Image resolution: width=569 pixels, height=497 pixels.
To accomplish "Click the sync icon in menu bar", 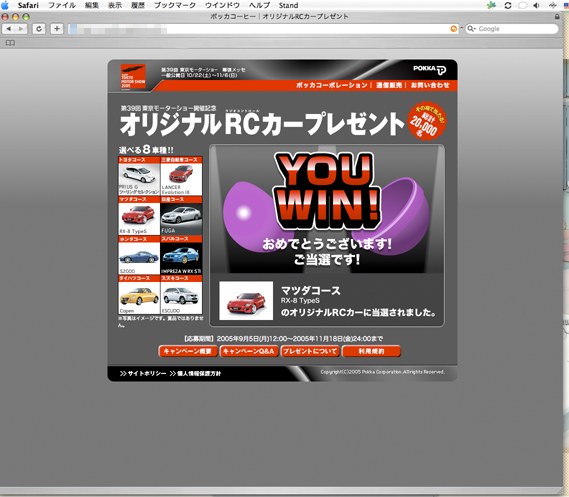I will click(x=508, y=5).
